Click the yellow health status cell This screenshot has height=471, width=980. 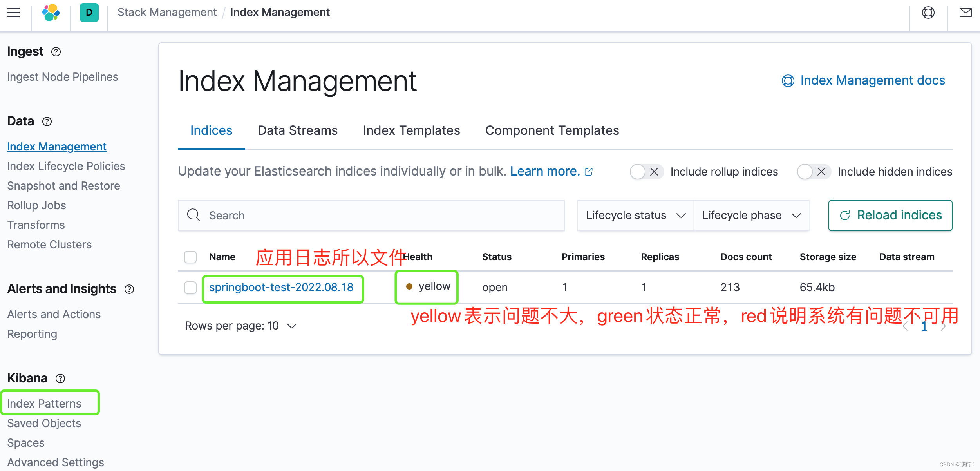click(428, 286)
